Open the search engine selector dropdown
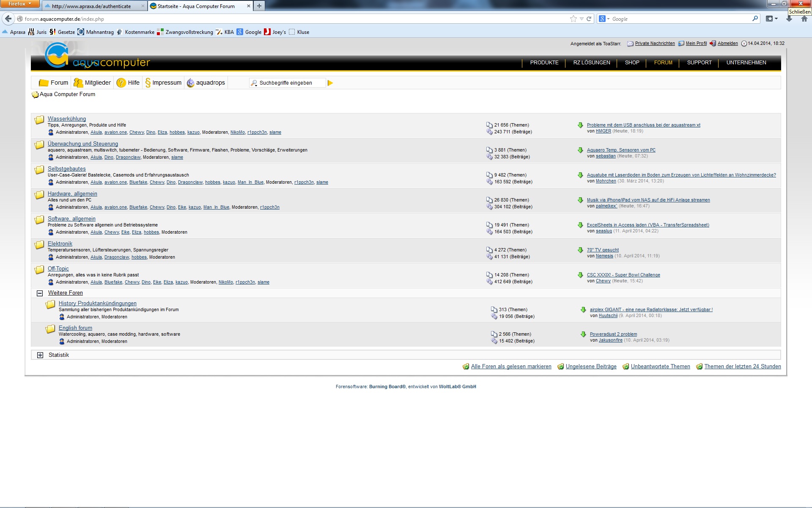812x508 pixels. tap(604, 19)
